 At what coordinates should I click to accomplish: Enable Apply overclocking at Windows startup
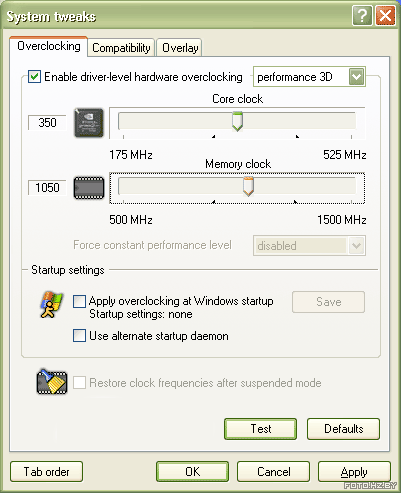pyautogui.click(x=79, y=301)
